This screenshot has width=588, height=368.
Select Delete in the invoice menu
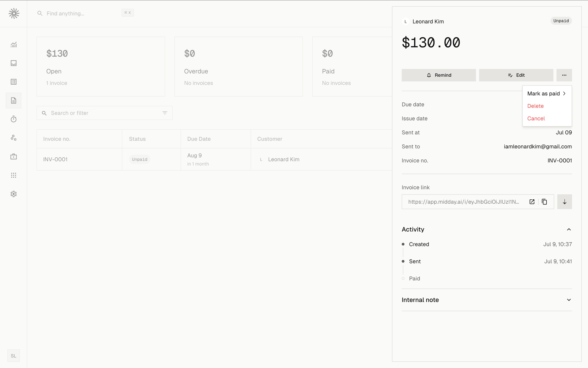pos(547,106)
